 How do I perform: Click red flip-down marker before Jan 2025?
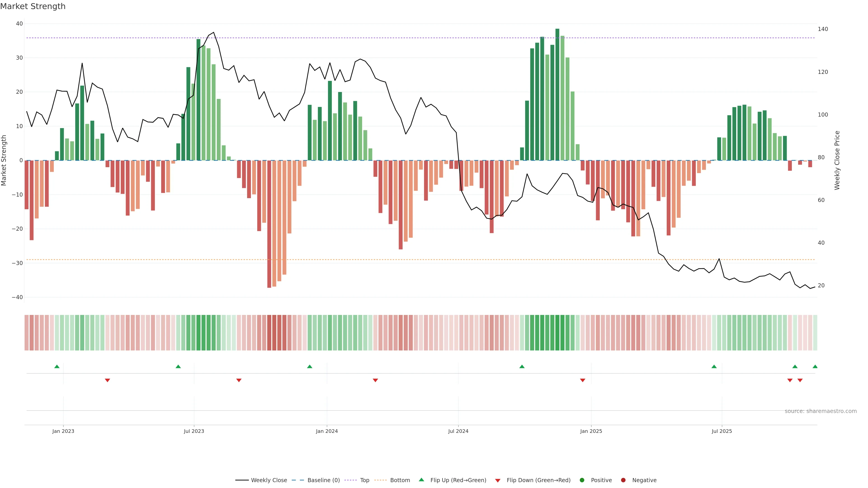(x=583, y=380)
